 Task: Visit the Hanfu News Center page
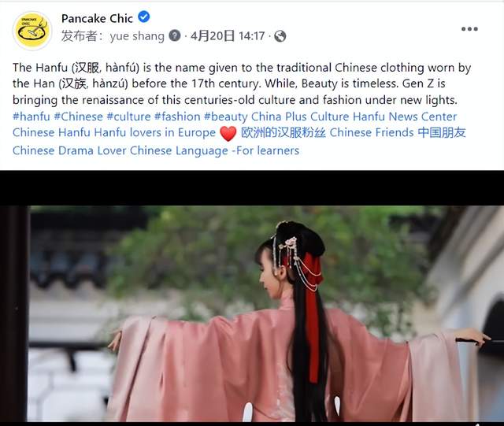point(405,117)
